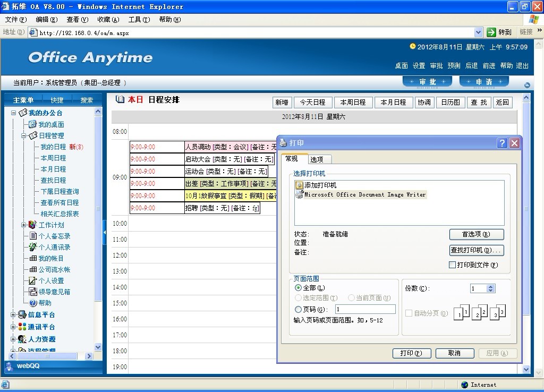The height and width of the screenshot is (392, 544).
Task: Collapse the 我的办公台 tree node
Action: (14, 113)
